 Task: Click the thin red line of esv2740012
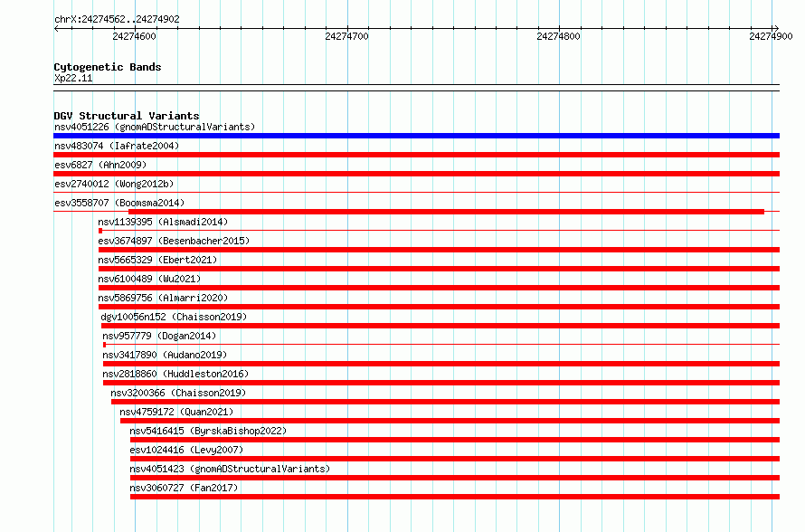416,193
